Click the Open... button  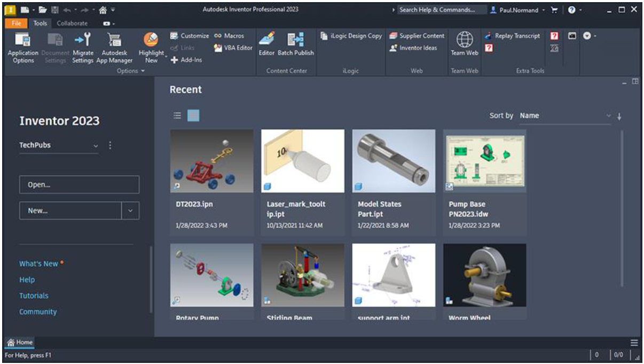(79, 185)
